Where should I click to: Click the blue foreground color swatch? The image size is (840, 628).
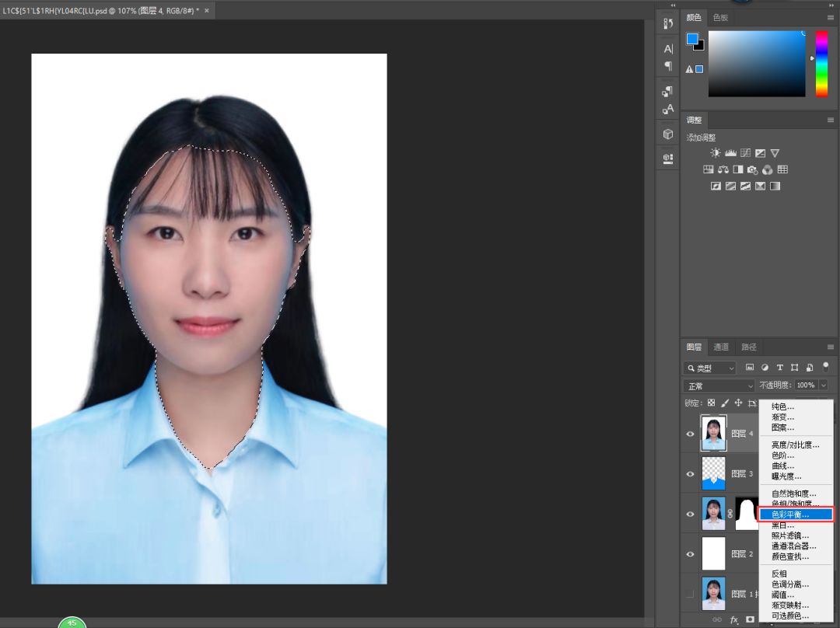pyautogui.click(x=692, y=39)
